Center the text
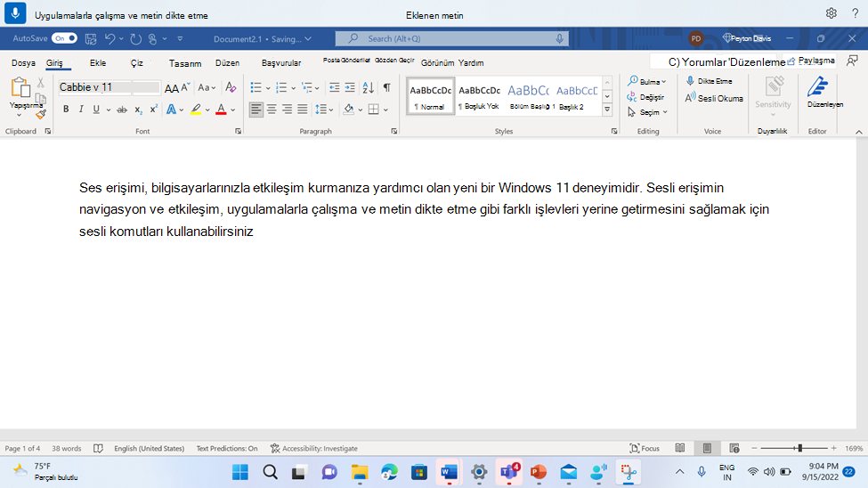 [x=272, y=110]
